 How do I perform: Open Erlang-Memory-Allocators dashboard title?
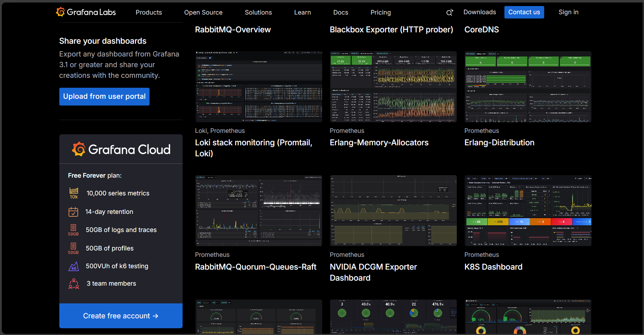(379, 142)
